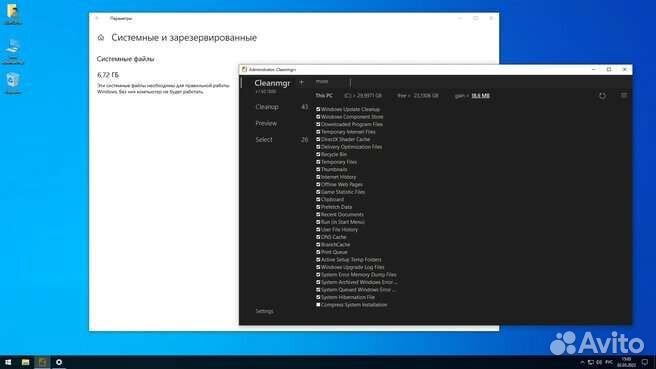
Task: Uncheck Offline Web Pages checkbox
Action: point(318,184)
